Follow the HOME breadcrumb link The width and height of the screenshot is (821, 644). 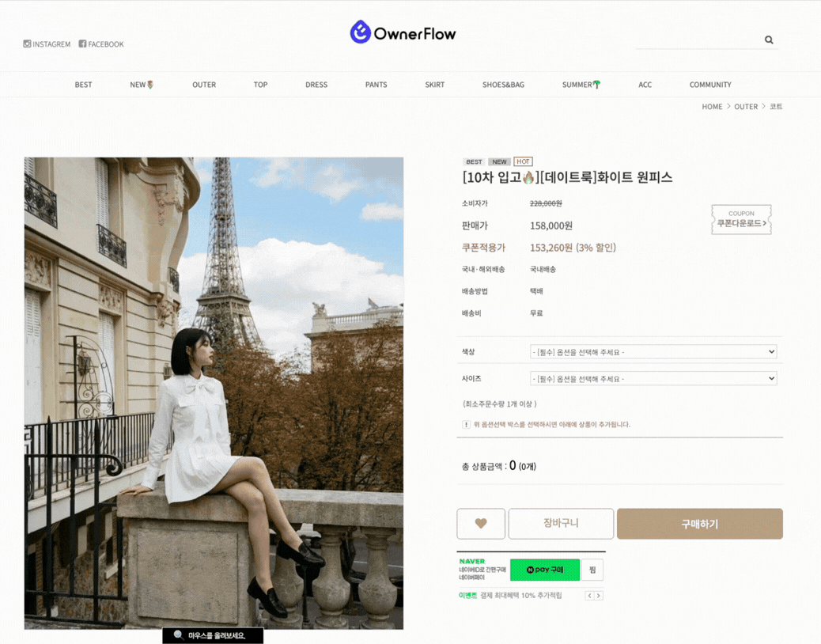(712, 106)
